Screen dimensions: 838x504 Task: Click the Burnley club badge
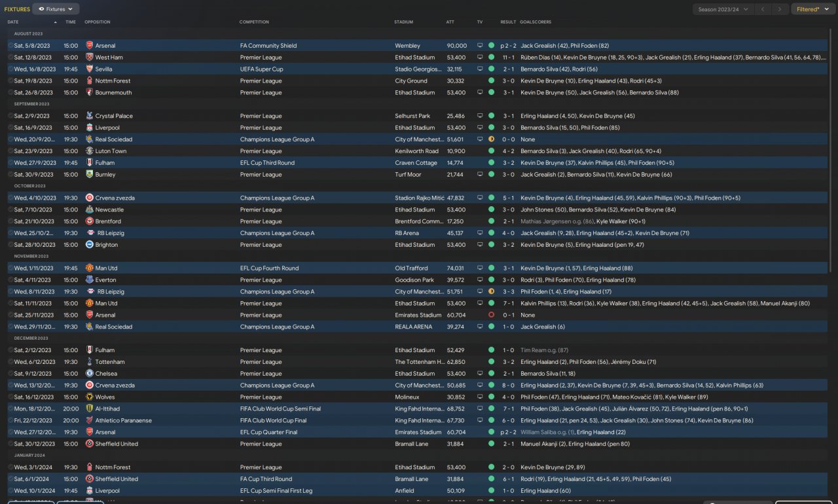click(89, 175)
